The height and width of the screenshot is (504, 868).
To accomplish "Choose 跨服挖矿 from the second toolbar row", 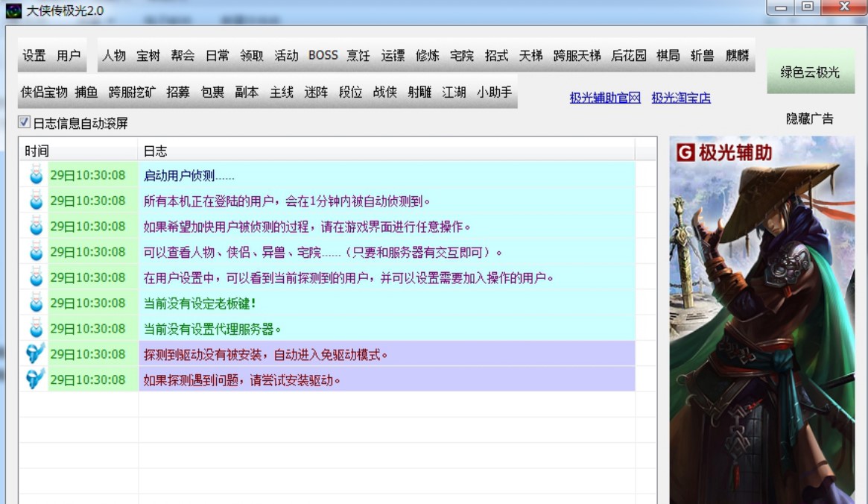I will 132,92.
